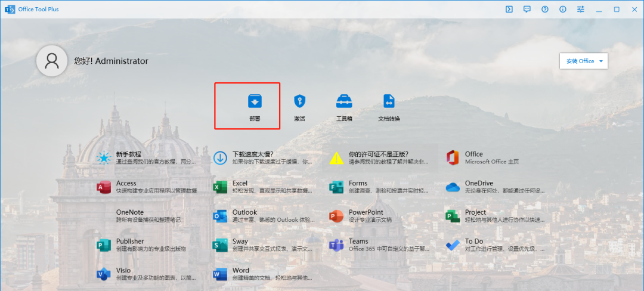
Task: Open the feedback chat bubble icon
Action: pyautogui.click(x=527, y=10)
